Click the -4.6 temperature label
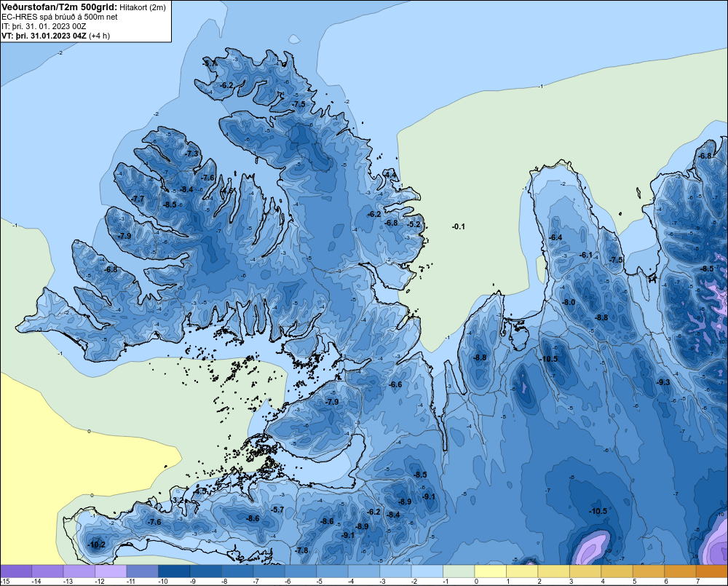728x586 pixels. [x=226, y=191]
